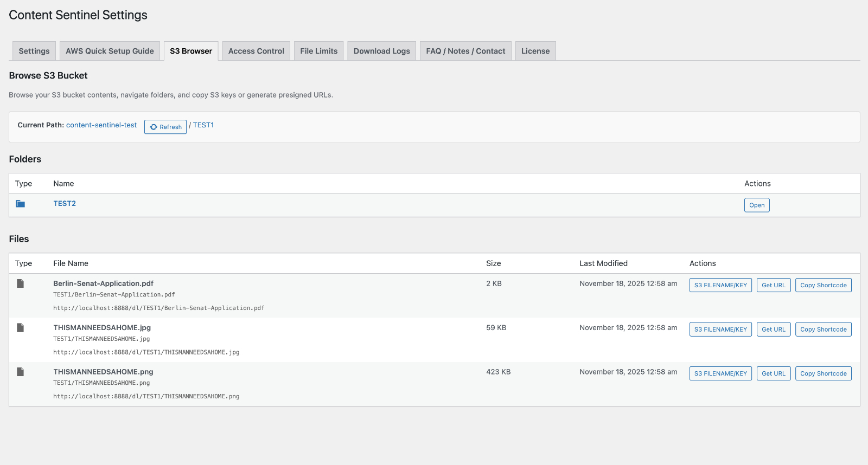Open TEST2 folder via name link
Viewport: 868px width, 465px height.
click(x=65, y=204)
